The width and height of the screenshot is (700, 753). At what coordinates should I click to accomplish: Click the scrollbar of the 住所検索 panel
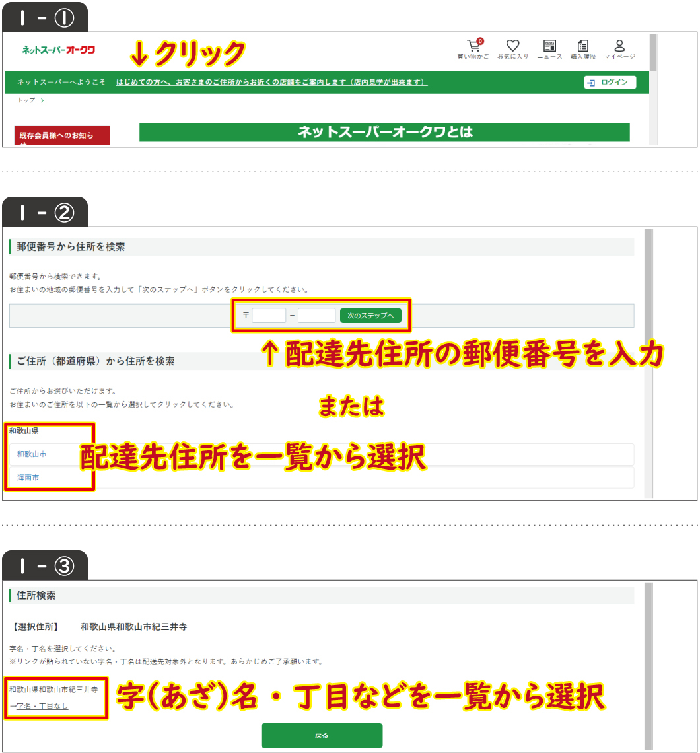648,666
